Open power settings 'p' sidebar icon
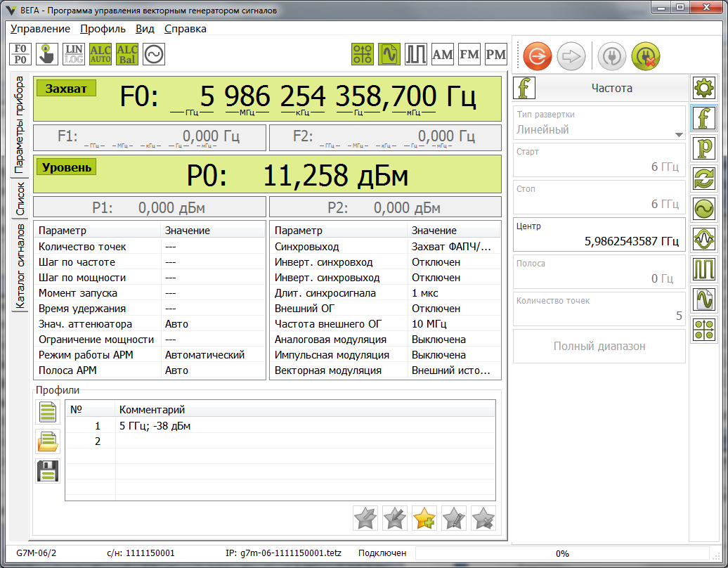This screenshot has width=728, height=568. [x=704, y=148]
